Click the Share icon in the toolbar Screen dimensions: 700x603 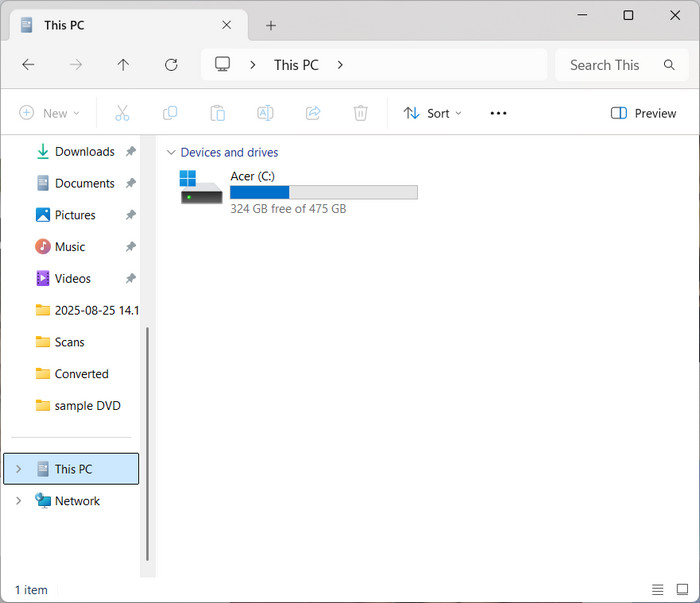click(x=313, y=113)
